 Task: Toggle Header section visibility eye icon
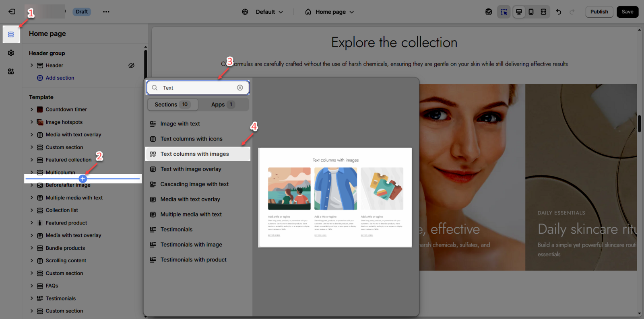(x=131, y=66)
